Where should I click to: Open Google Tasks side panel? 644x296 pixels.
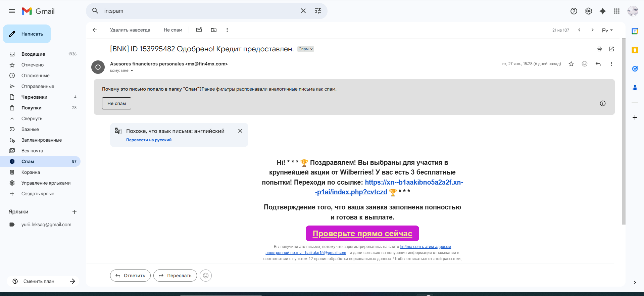coord(635,69)
